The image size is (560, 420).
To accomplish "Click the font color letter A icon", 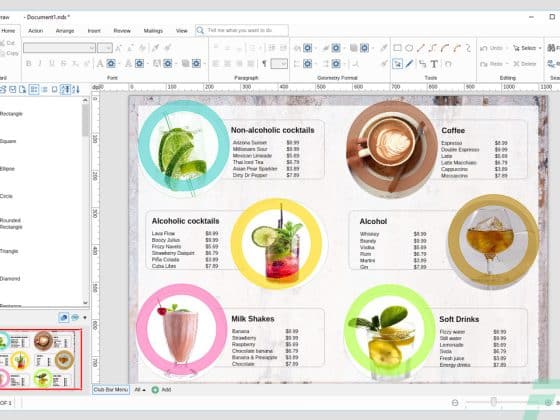I will coord(100,64).
